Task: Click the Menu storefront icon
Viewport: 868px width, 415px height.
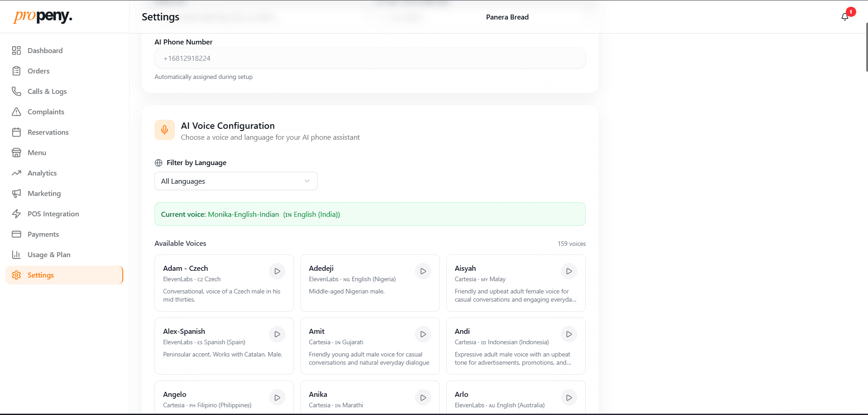Action: coord(16,152)
